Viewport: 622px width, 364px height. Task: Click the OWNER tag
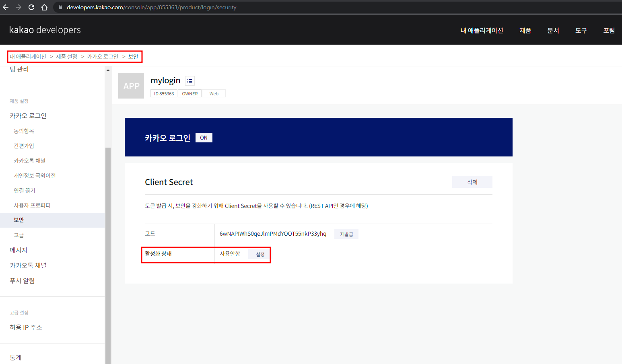click(190, 94)
